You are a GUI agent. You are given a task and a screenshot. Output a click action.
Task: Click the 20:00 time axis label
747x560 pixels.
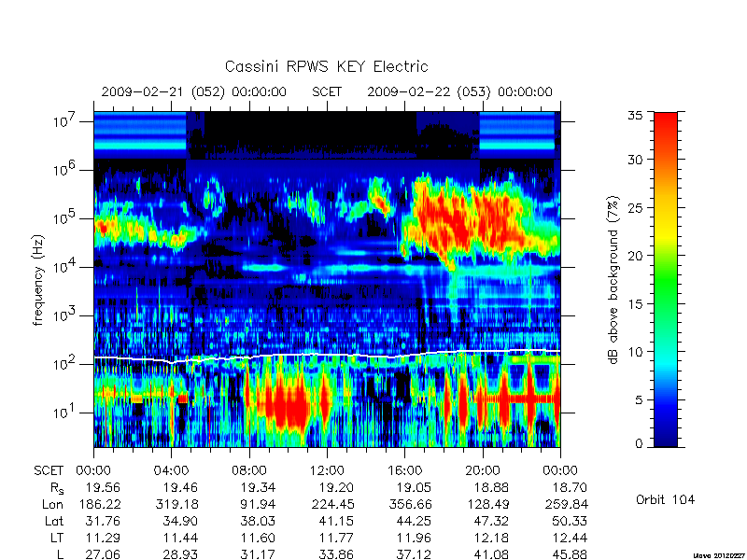483,470
